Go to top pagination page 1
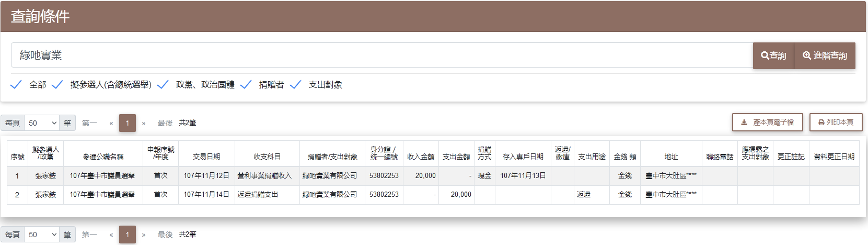The image size is (868, 245). (x=127, y=123)
